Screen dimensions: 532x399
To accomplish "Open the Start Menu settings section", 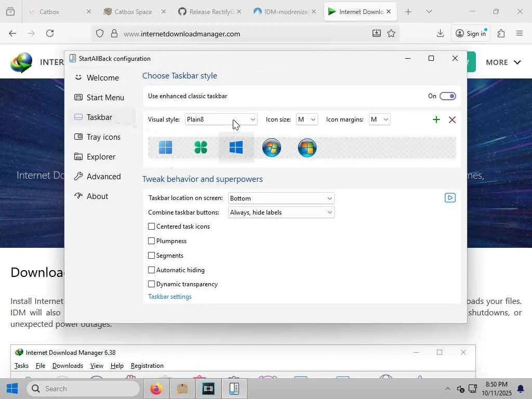I will point(101,97).
